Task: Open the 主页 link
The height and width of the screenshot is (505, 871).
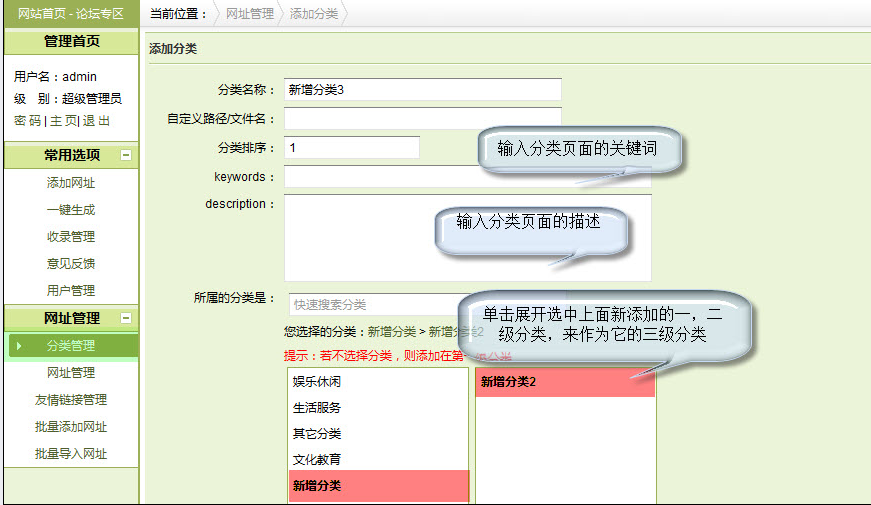Action: point(63,121)
